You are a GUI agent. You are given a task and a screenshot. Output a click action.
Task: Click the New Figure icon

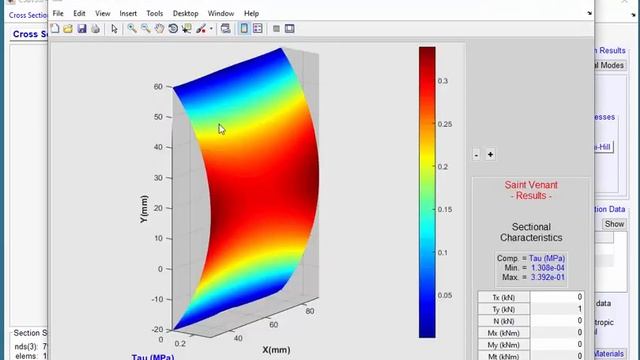pos(55,29)
